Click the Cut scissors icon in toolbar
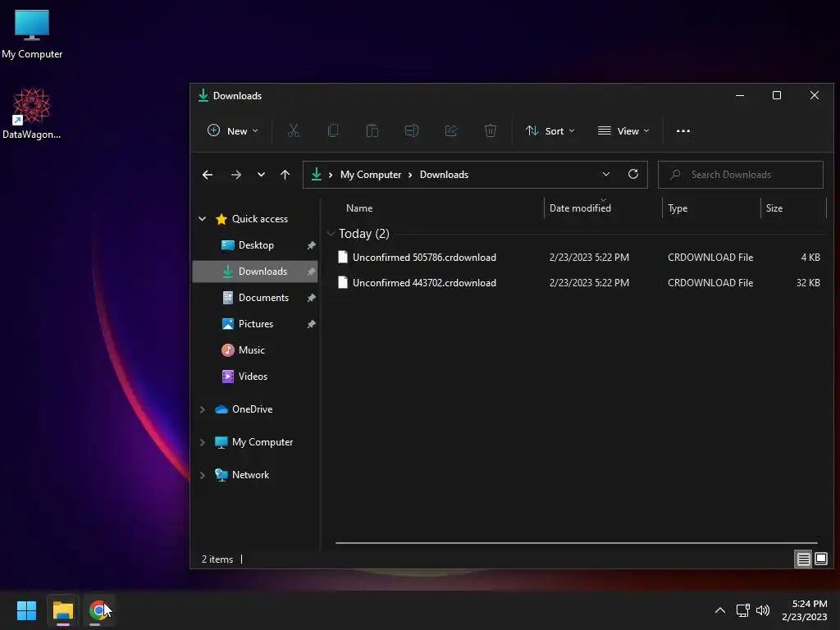The image size is (840, 630). point(294,130)
